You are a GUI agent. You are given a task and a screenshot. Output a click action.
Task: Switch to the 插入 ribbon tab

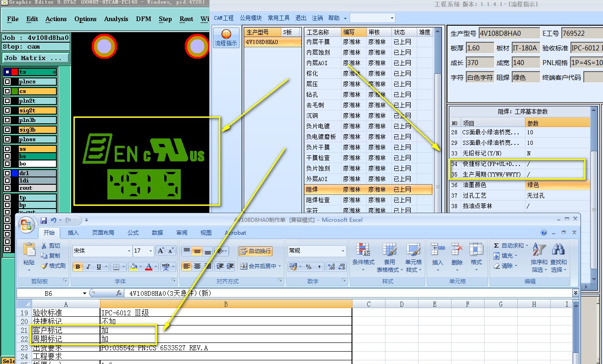(x=73, y=233)
